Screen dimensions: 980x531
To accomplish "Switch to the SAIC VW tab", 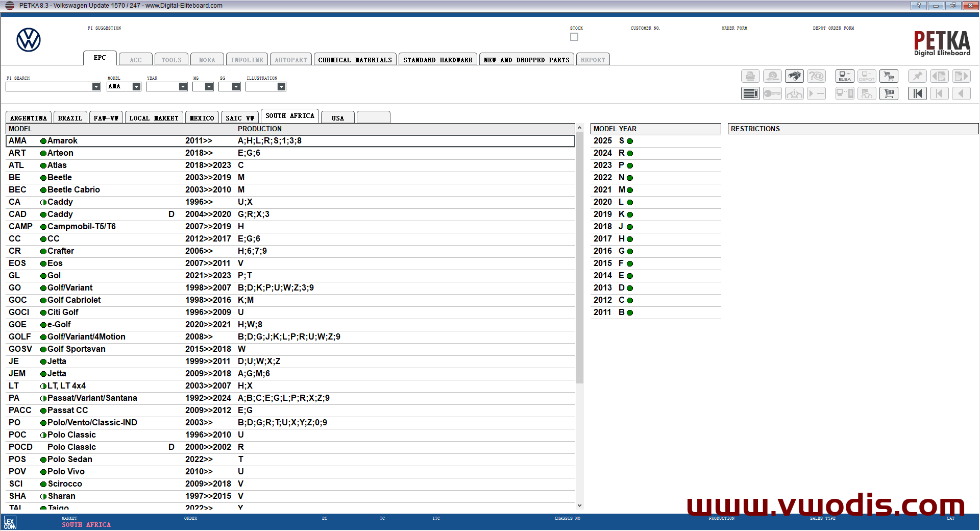I will pyautogui.click(x=240, y=118).
